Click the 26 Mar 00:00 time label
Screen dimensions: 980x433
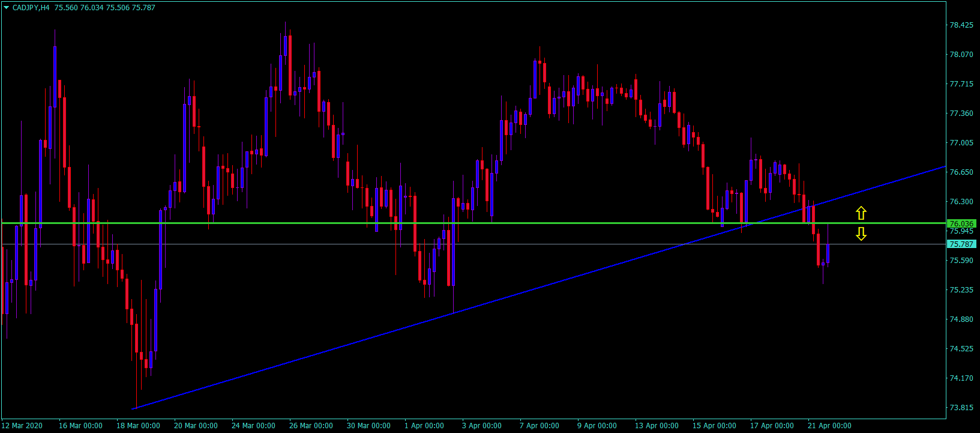pyautogui.click(x=311, y=426)
